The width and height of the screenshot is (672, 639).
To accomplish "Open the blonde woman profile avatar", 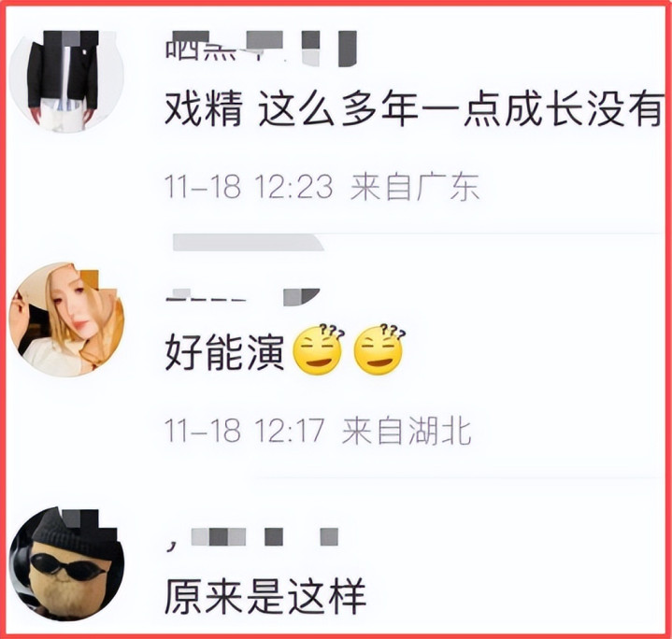I will [66, 319].
